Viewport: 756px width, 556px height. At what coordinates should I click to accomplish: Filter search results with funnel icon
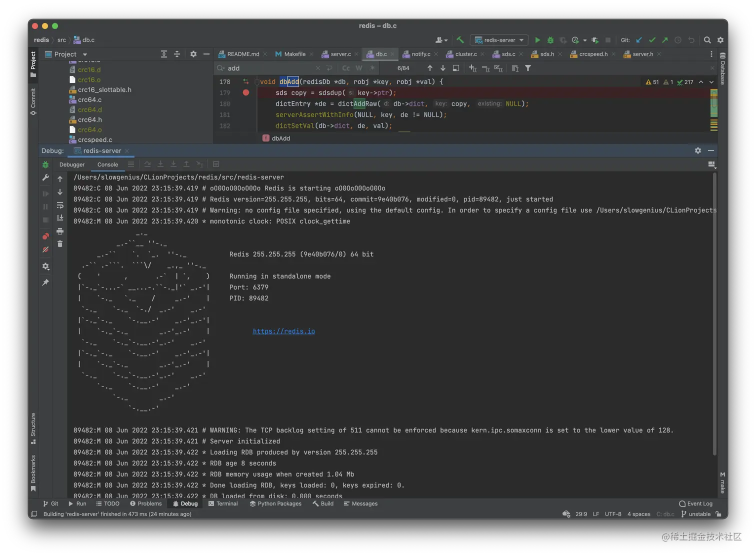528,68
